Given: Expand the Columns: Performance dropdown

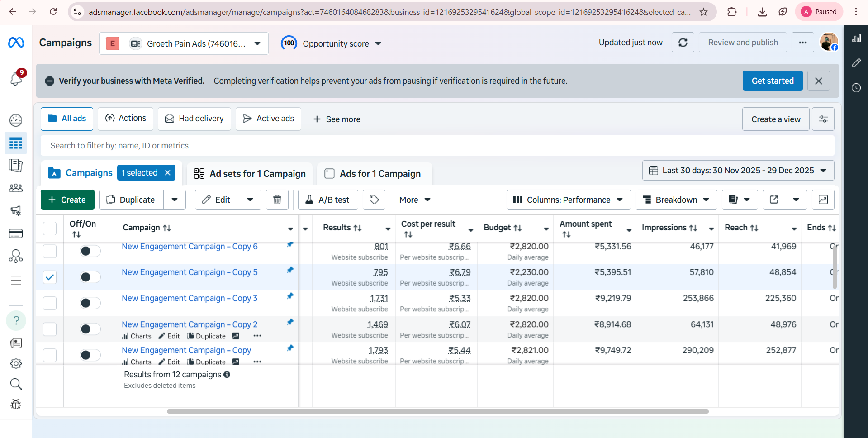Looking at the screenshot, I should [568, 200].
